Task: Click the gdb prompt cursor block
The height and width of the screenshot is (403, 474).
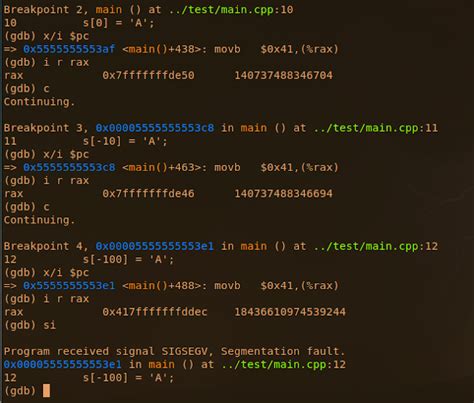Action: click(x=46, y=391)
